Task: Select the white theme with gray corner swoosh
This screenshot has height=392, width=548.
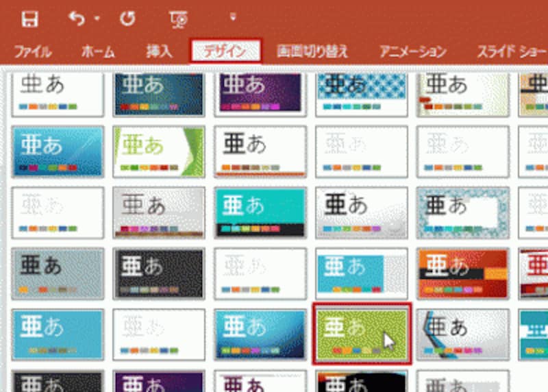Action: pos(362,212)
